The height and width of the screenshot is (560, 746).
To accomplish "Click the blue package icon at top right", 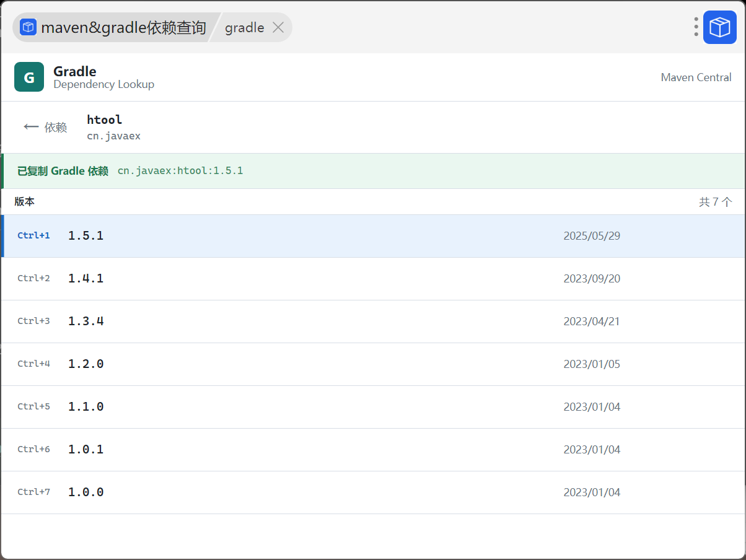I will [719, 27].
